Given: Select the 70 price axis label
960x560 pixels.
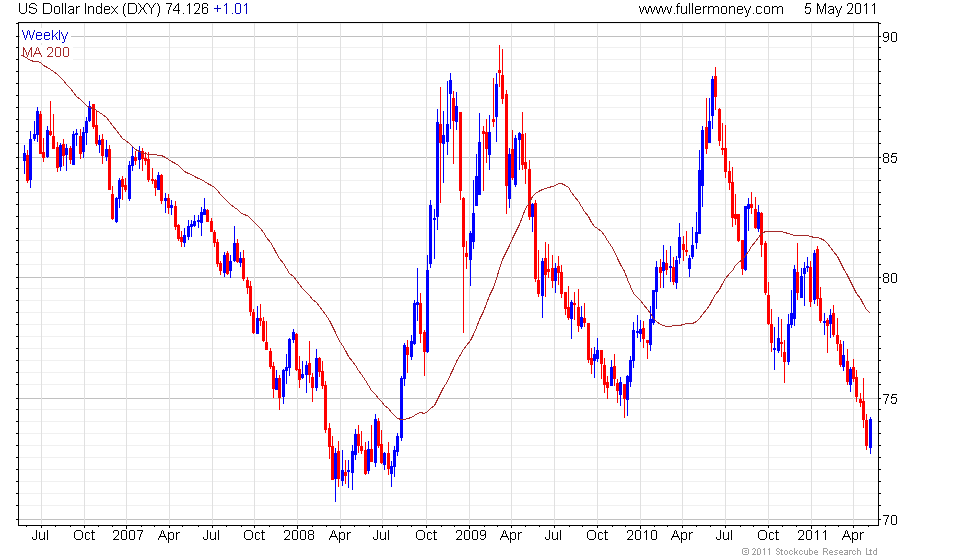Looking at the screenshot, I should (890, 520).
